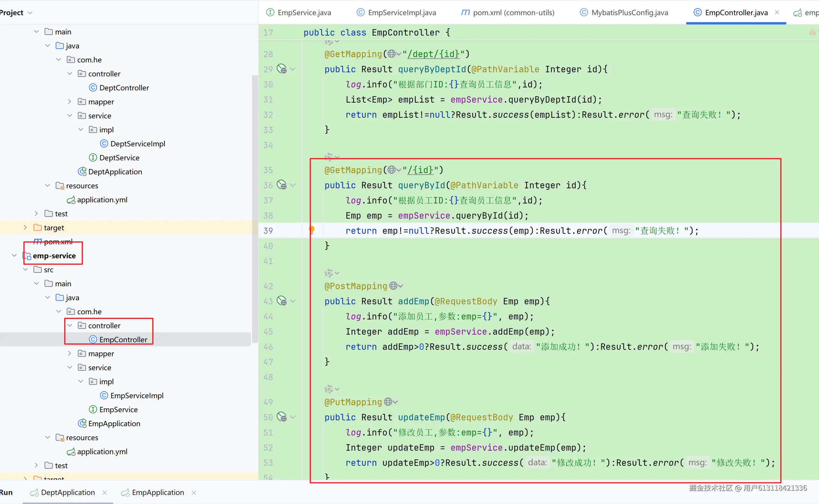Screen dimensions: 819x504
Task: Click the web endpoint gutter icon at line 29
Action: click(x=282, y=69)
